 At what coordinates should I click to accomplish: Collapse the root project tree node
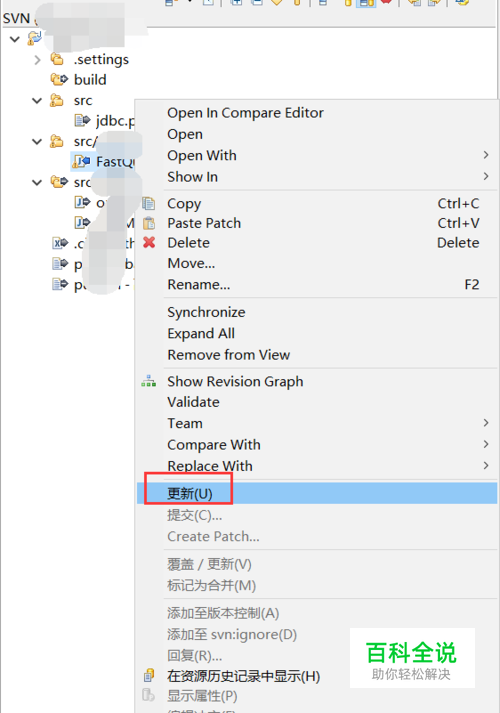point(15,39)
